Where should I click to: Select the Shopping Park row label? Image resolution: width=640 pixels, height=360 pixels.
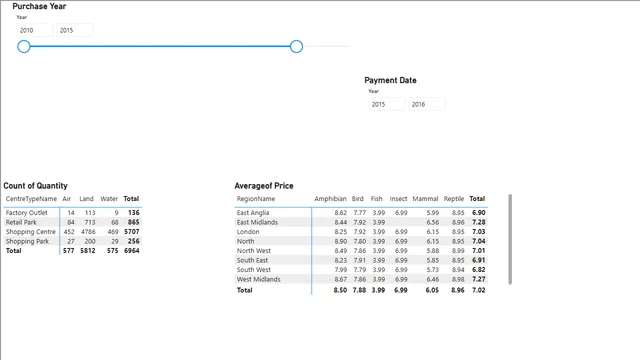tap(27, 241)
